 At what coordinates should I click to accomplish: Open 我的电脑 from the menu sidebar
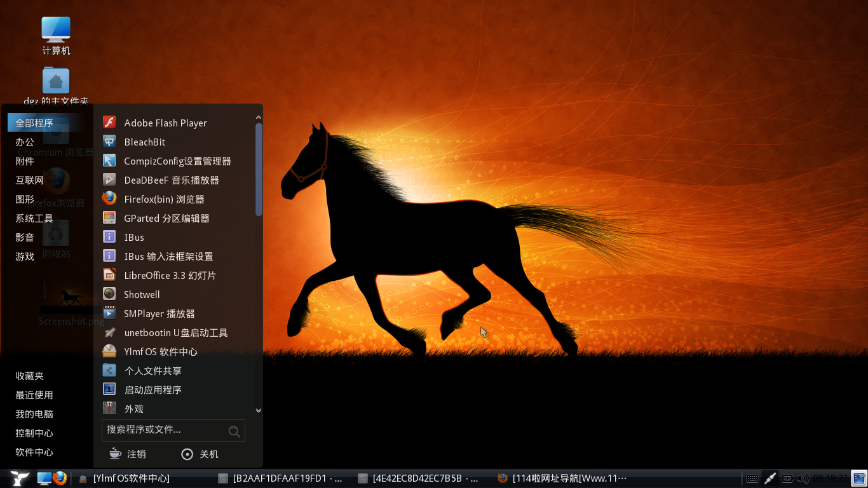click(34, 414)
